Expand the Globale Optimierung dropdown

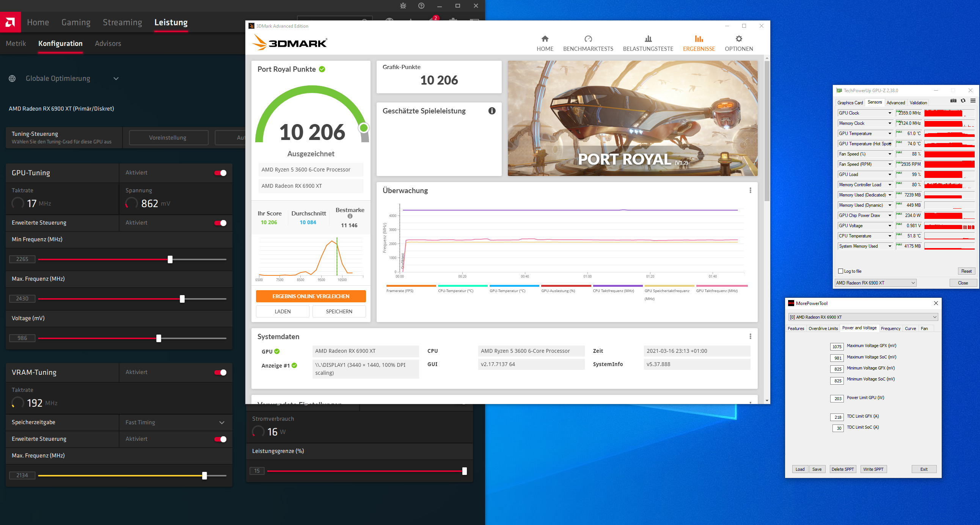point(116,79)
